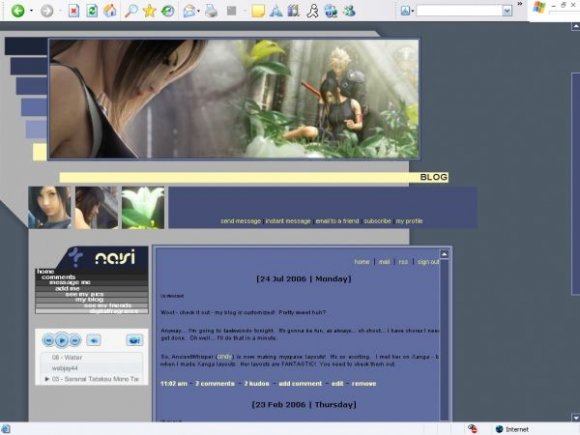Open the History green clock icon
Image resolution: width=580 pixels, height=435 pixels.
[168, 11]
